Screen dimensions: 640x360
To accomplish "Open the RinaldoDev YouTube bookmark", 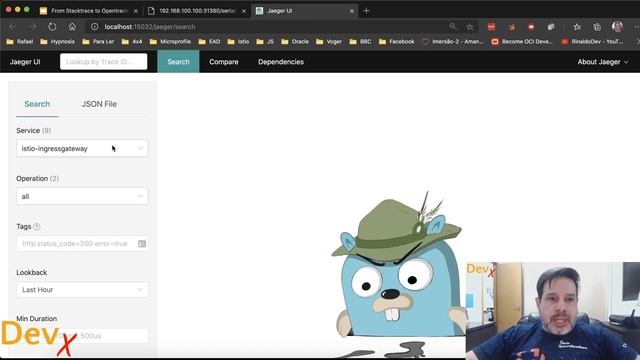I will tap(592, 41).
